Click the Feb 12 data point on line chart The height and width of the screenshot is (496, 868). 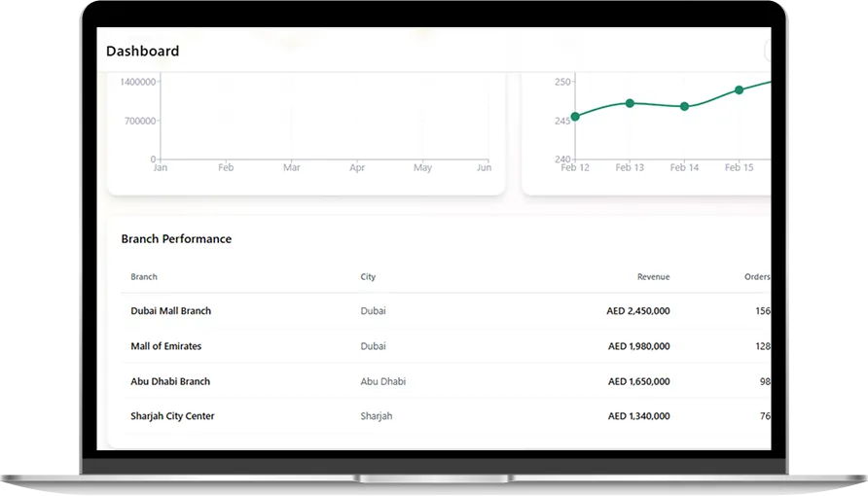[x=575, y=117]
